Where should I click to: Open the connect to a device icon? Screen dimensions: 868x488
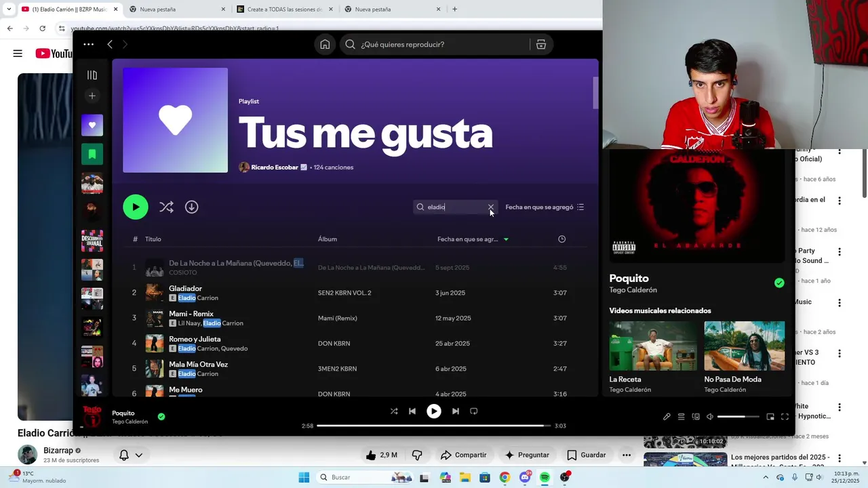(x=696, y=417)
